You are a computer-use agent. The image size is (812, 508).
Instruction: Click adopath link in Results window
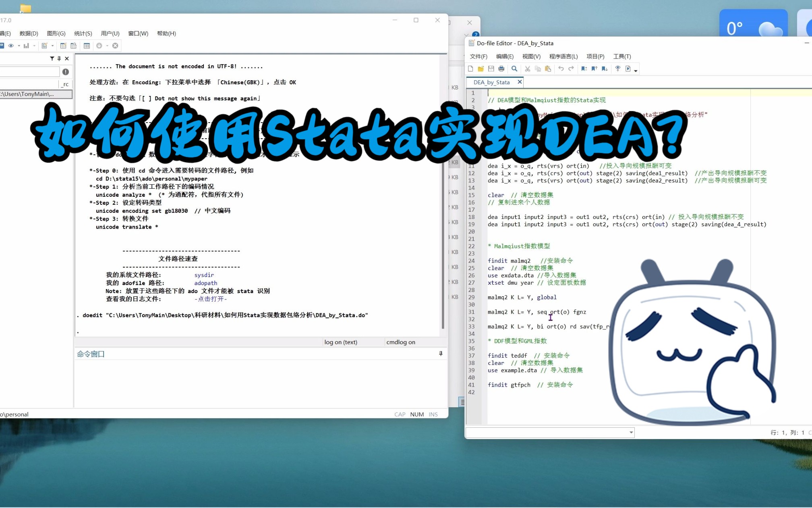205,283
